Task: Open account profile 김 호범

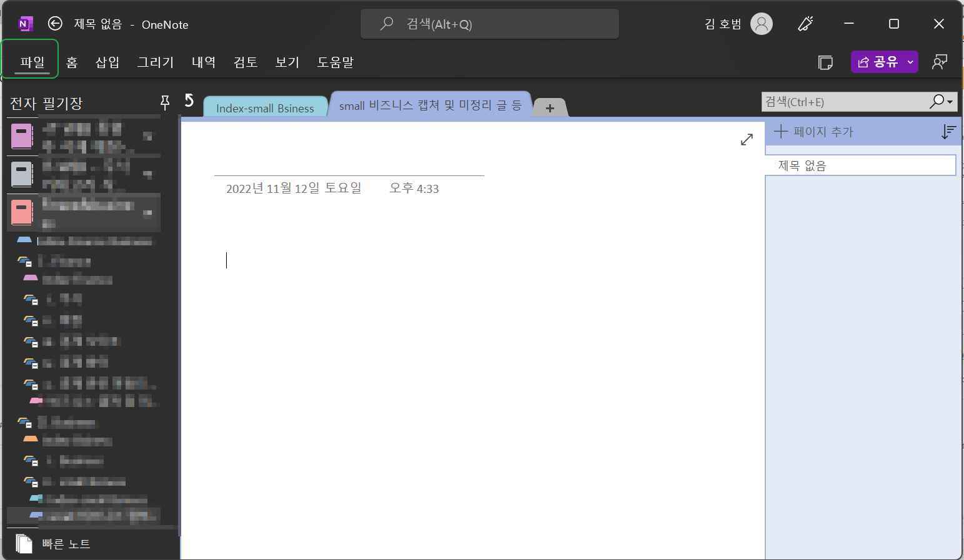Action: click(x=738, y=24)
